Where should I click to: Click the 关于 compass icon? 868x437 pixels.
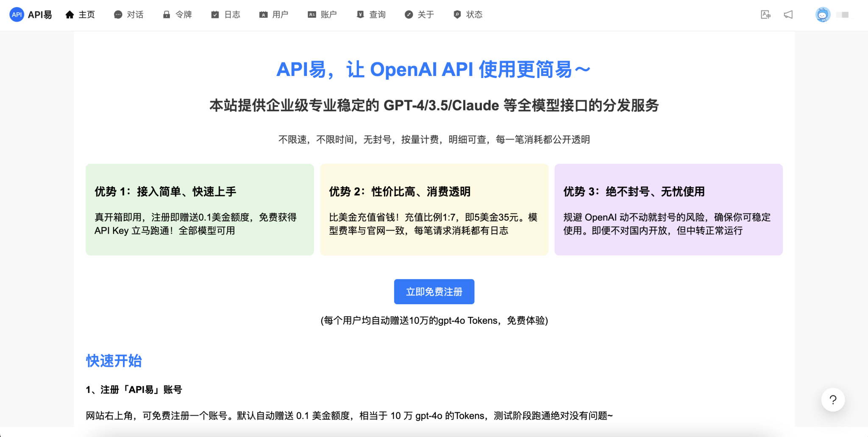click(408, 14)
